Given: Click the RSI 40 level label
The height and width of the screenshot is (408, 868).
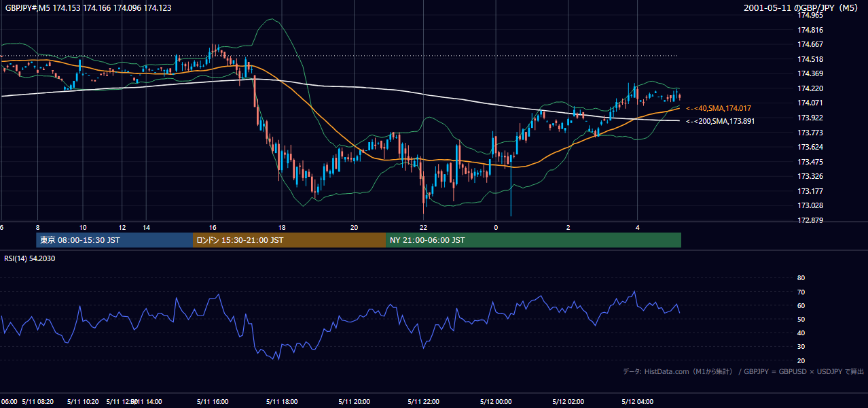Looking at the screenshot, I should click(801, 333).
